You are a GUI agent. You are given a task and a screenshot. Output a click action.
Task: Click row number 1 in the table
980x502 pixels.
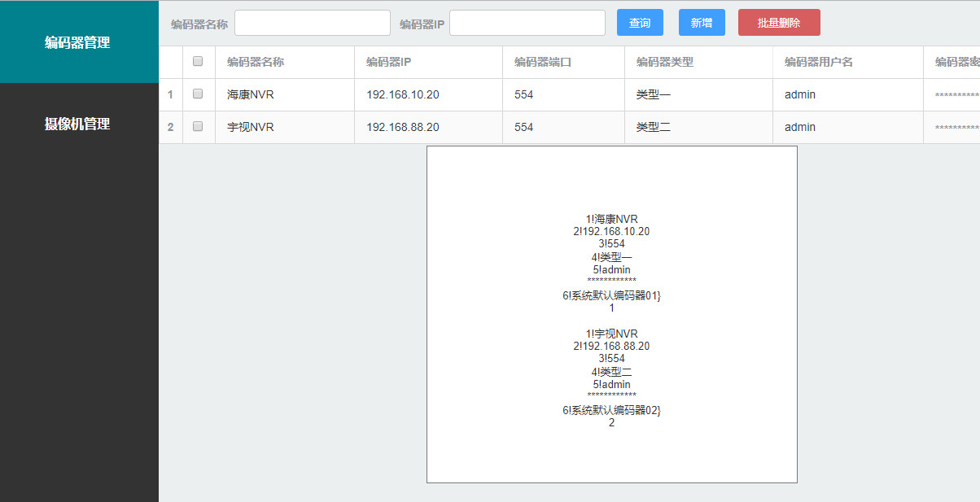(x=171, y=94)
